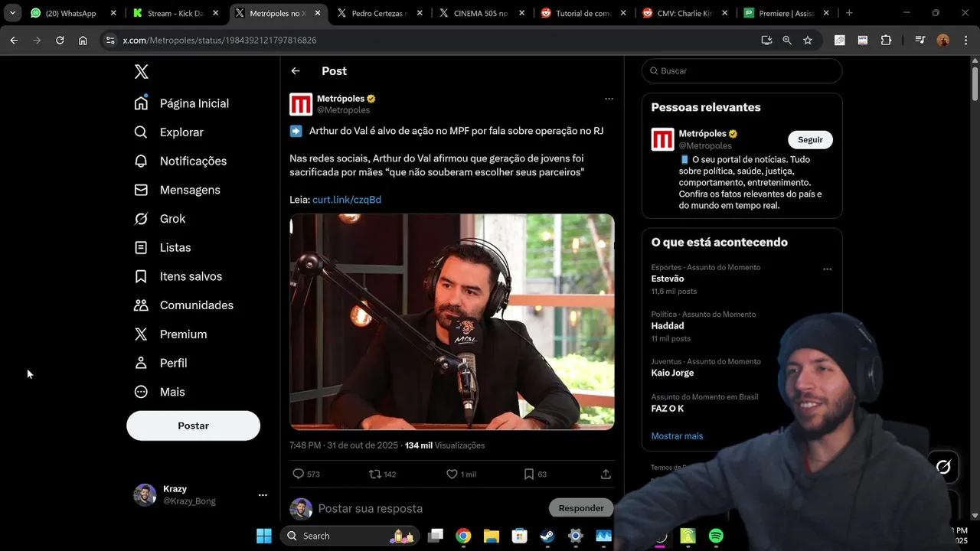Bookmark this page with the star icon
The height and width of the screenshot is (551, 980).
(x=808, y=40)
